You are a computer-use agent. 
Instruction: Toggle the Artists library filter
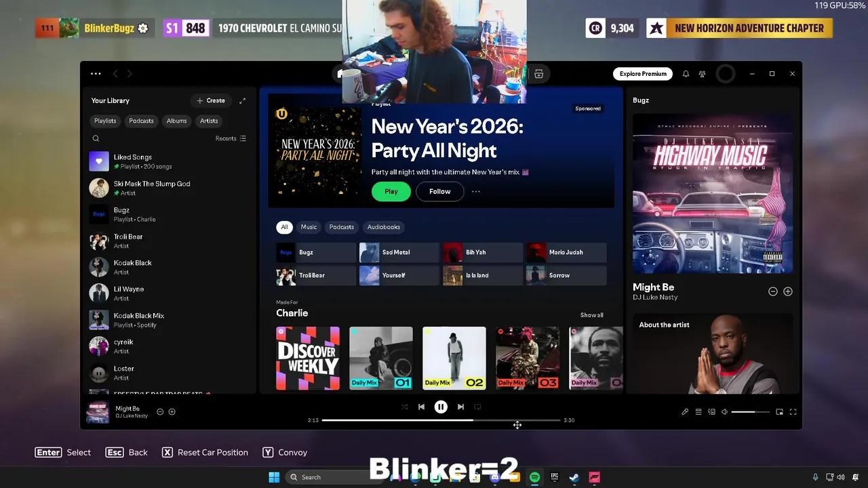coord(209,121)
